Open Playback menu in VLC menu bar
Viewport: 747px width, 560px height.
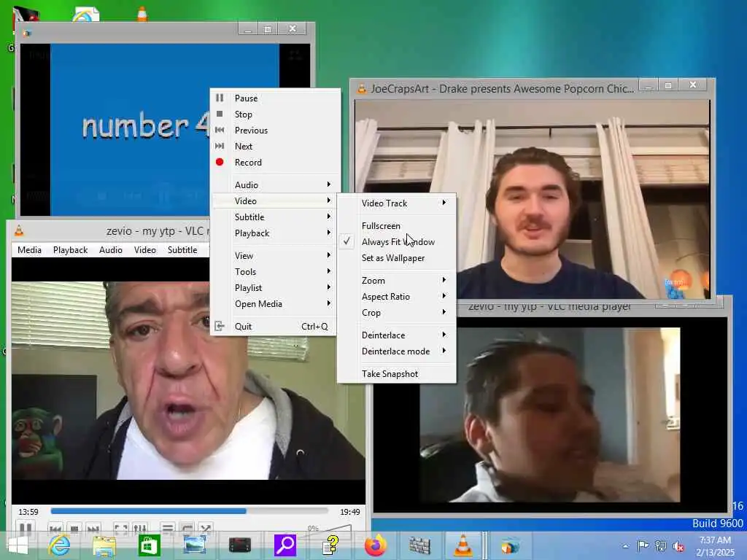(71, 250)
